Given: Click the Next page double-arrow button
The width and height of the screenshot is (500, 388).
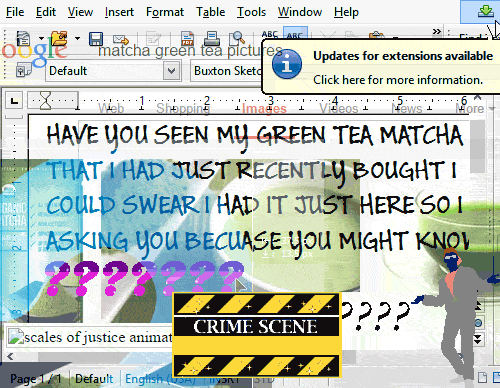Looking at the screenshot, I should tap(478, 340).
